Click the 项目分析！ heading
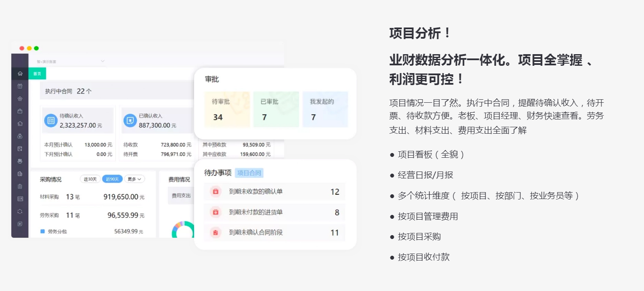Screen dimensions: 644x291 click(x=420, y=33)
